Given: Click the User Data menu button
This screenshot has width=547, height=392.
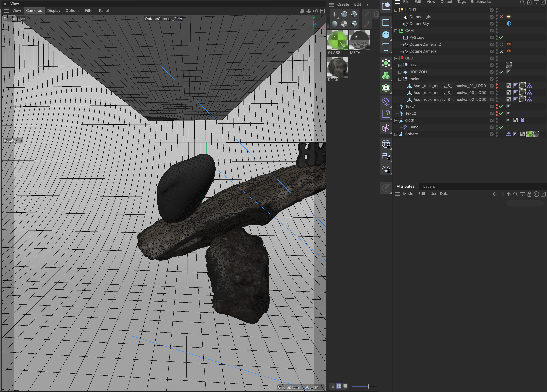Looking at the screenshot, I should pyautogui.click(x=439, y=194).
